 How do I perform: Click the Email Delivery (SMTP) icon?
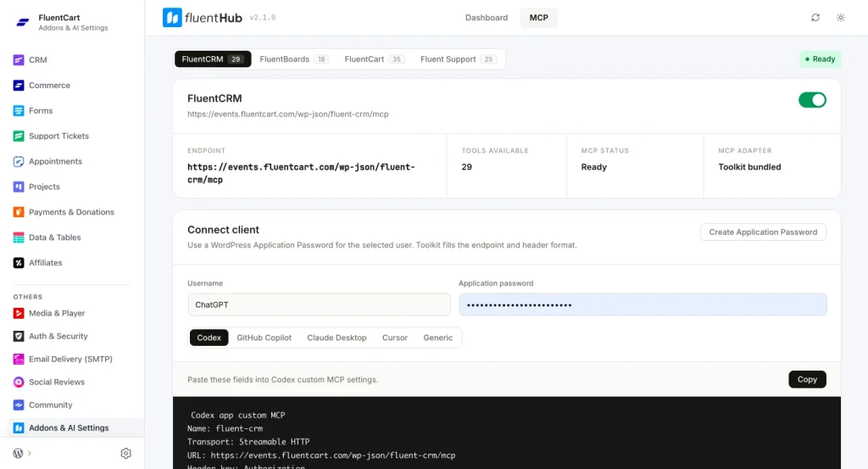[19, 359]
